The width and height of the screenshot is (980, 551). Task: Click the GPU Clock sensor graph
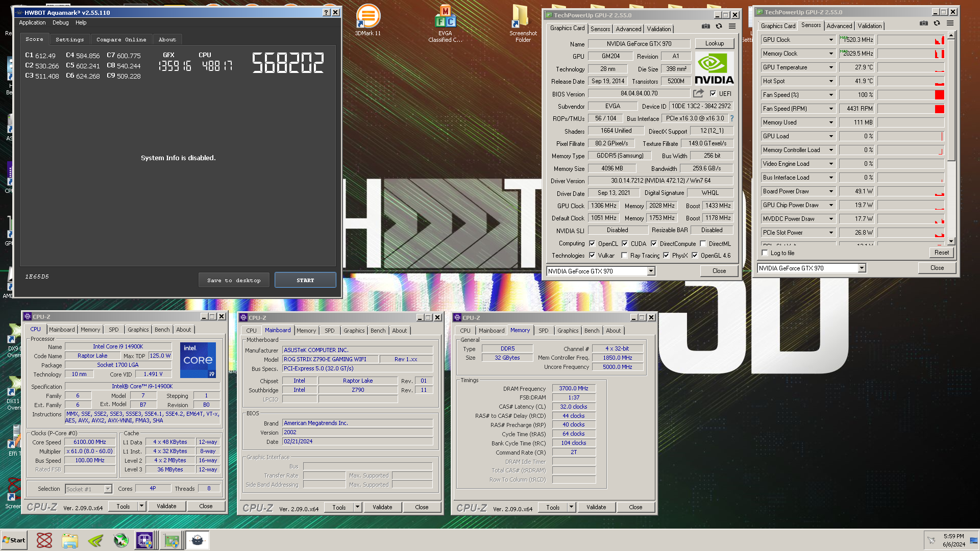911,40
